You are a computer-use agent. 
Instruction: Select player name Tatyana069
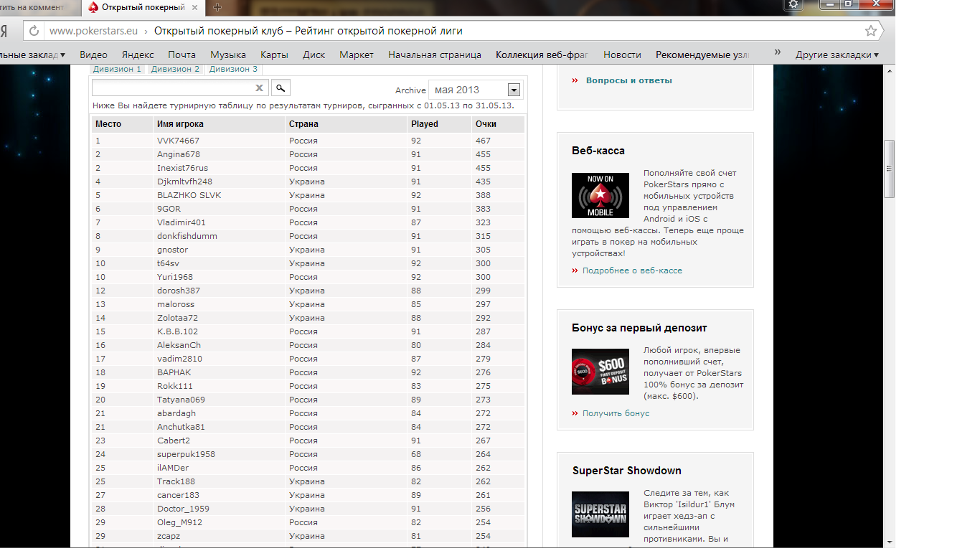(181, 400)
